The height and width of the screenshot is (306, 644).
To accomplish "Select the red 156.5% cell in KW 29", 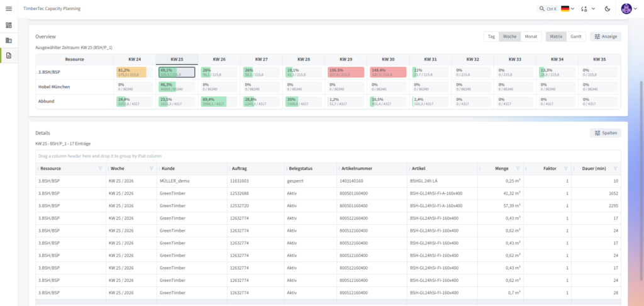I will 346,72.
